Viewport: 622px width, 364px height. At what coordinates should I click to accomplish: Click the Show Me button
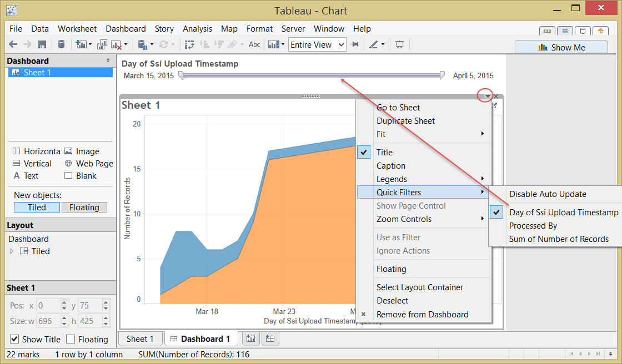click(x=561, y=47)
